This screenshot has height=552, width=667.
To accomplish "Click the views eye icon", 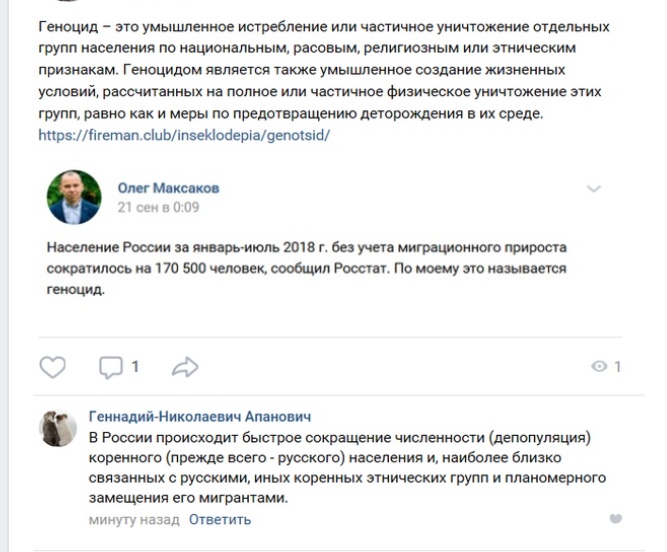I will (x=600, y=367).
